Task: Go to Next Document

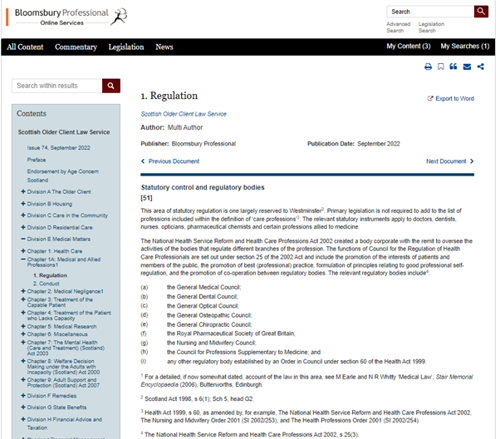Action: (450, 161)
